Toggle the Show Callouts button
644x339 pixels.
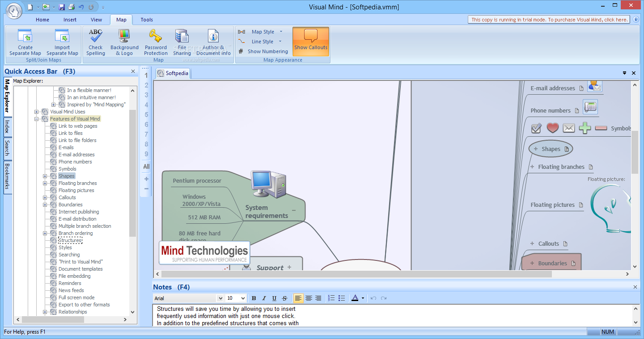point(311,42)
